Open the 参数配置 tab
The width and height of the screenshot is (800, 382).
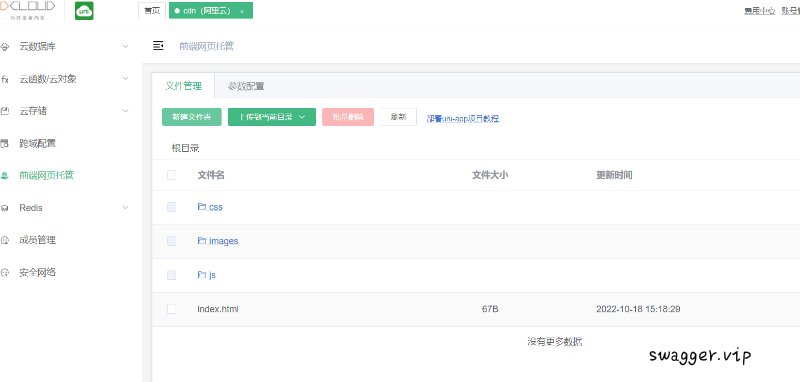point(246,86)
